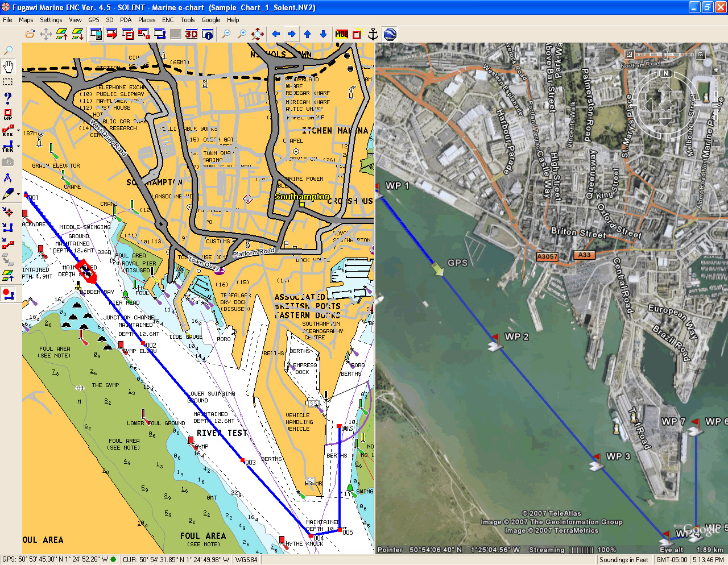Click Google Earth zoom out minus button
The width and height of the screenshot is (728, 565).
coord(716,140)
